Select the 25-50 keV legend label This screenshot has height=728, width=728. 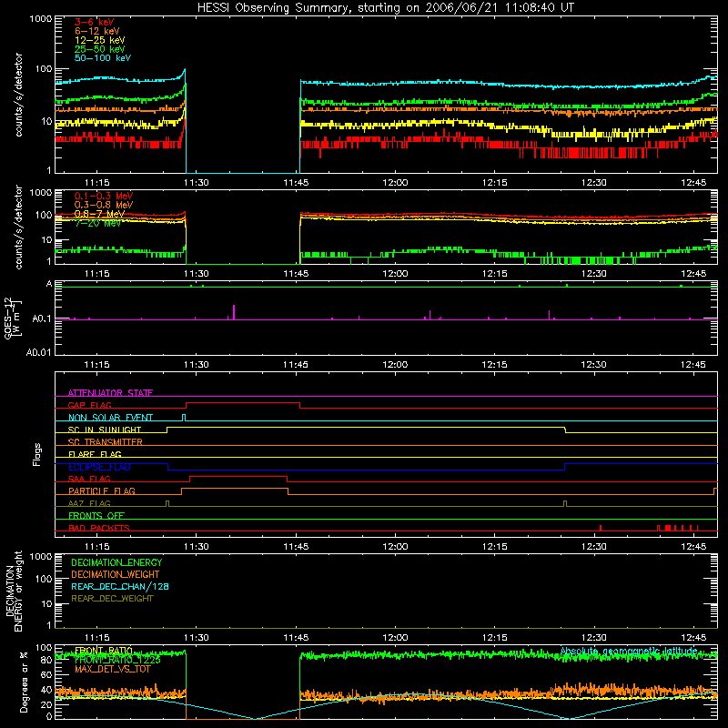100,49
